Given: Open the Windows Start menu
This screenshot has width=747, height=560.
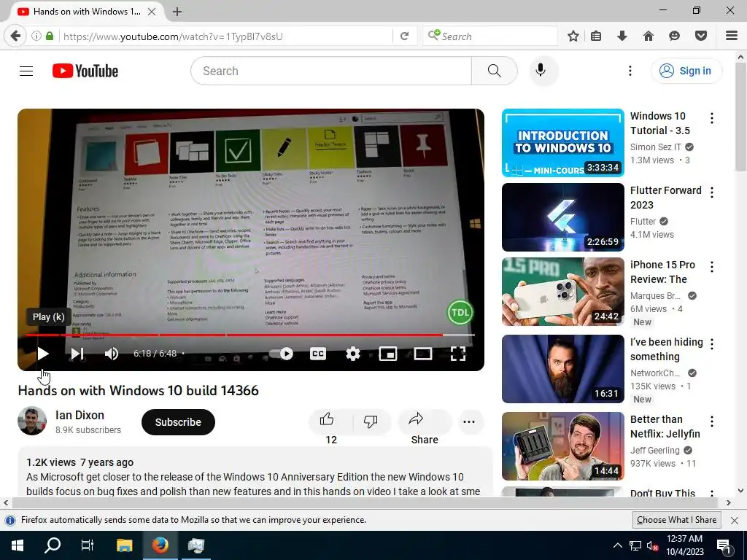Looking at the screenshot, I should coord(18,545).
